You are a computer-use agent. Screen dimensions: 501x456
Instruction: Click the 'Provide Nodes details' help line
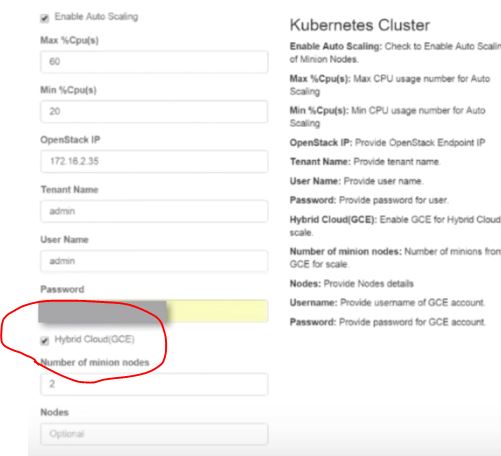[x=352, y=284]
